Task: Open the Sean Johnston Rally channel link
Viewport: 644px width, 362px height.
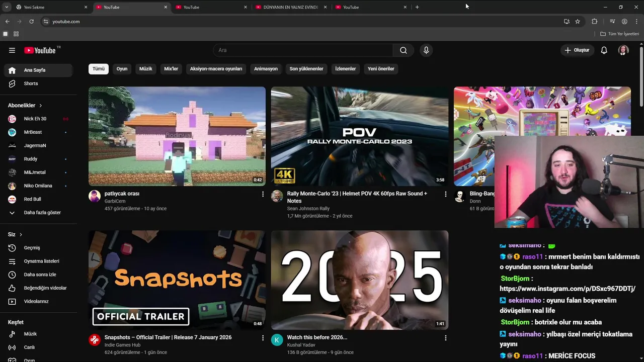Action: tap(308, 209)
